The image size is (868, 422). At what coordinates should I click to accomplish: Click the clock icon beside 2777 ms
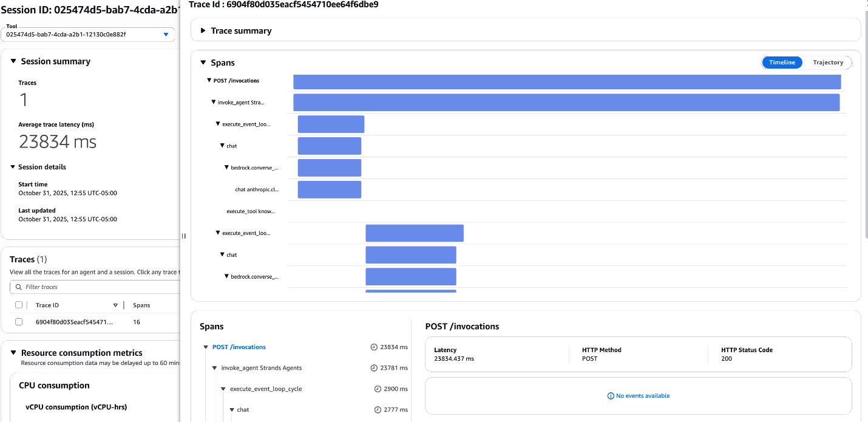pos(378,410)
